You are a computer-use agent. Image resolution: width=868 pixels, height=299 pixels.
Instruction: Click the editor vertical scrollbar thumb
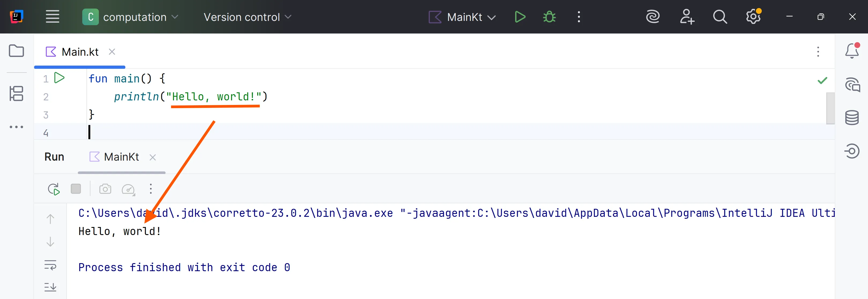tap(830, 108)
